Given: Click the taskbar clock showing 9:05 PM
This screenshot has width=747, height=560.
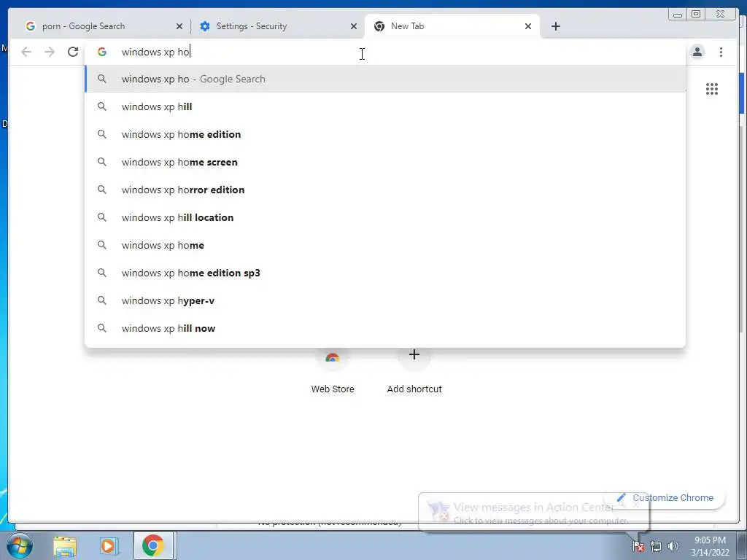Looking at the screenshot, I should click(x=710, y=546).
